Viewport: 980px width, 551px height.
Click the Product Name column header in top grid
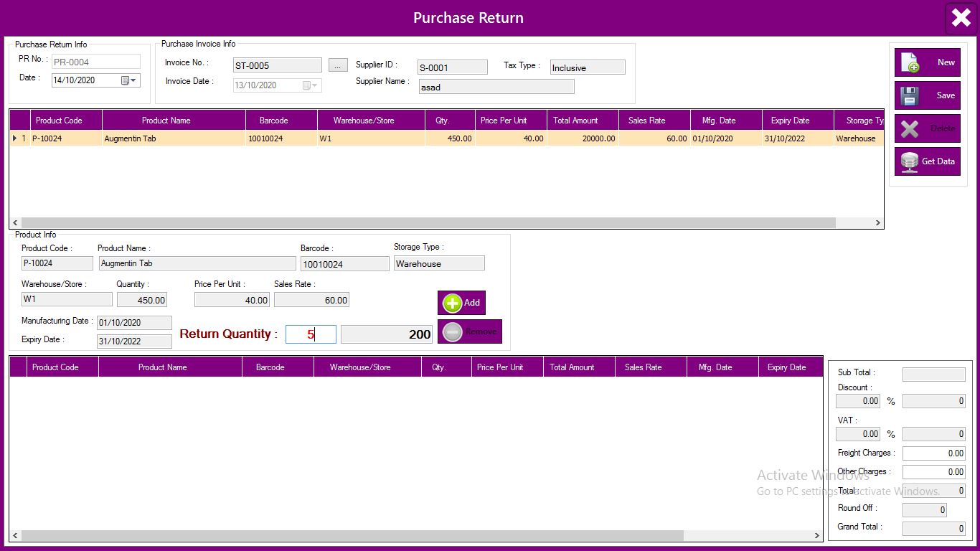tap(166, 121)
